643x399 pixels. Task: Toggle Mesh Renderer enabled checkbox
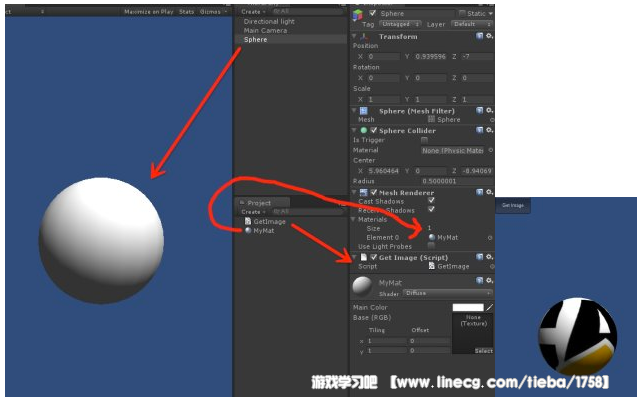point(374,192)
